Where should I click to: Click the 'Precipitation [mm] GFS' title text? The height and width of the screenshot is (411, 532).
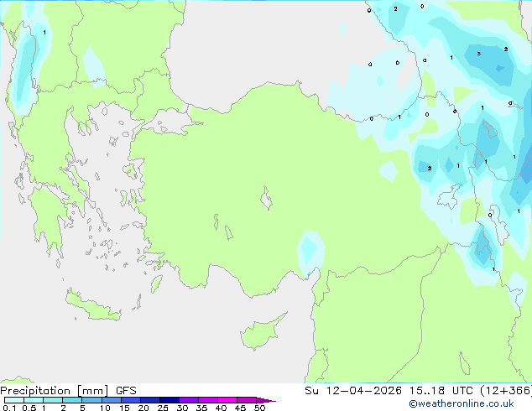coord(68,391)
